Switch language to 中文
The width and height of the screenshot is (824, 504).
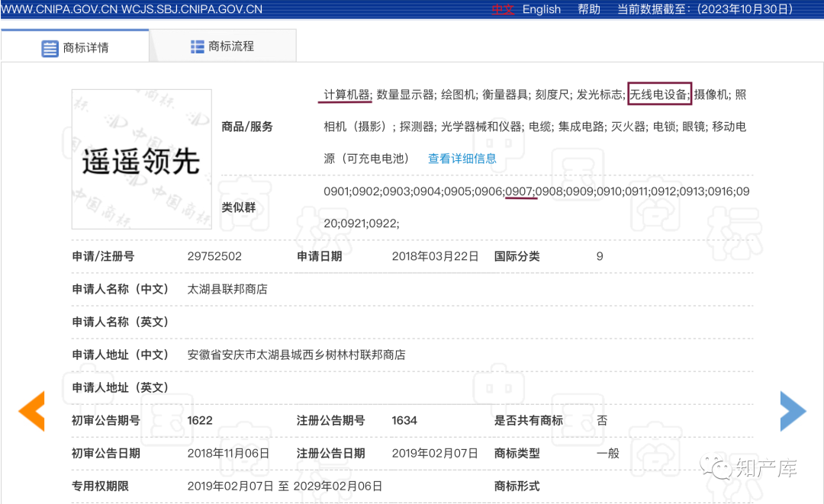tap(503, 9)
